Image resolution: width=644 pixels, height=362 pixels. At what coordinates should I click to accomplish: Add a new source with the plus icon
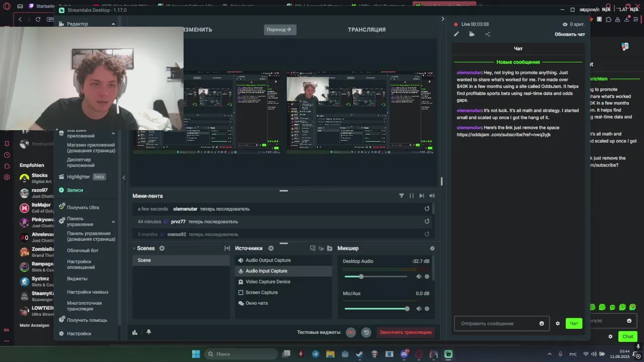[x=271, y=248]
